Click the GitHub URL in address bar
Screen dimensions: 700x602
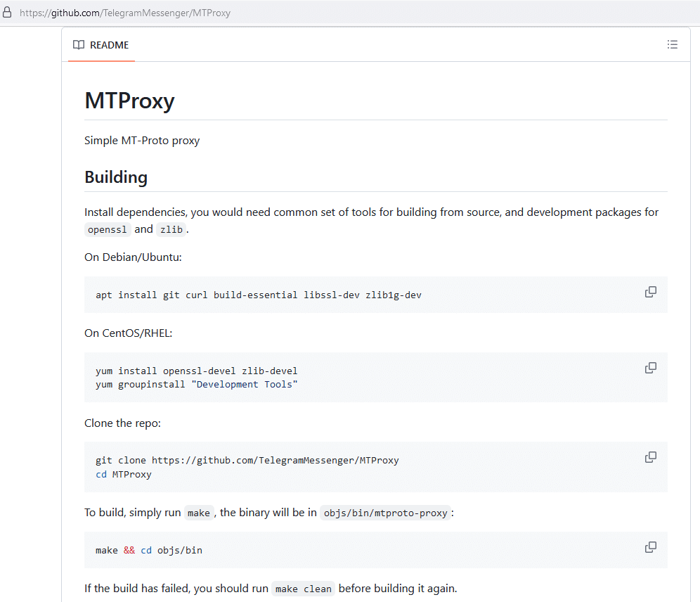[x=125, y=13]
